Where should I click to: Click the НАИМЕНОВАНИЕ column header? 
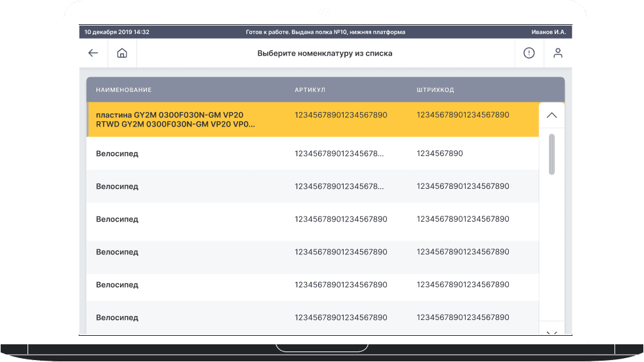pos(124,90)
